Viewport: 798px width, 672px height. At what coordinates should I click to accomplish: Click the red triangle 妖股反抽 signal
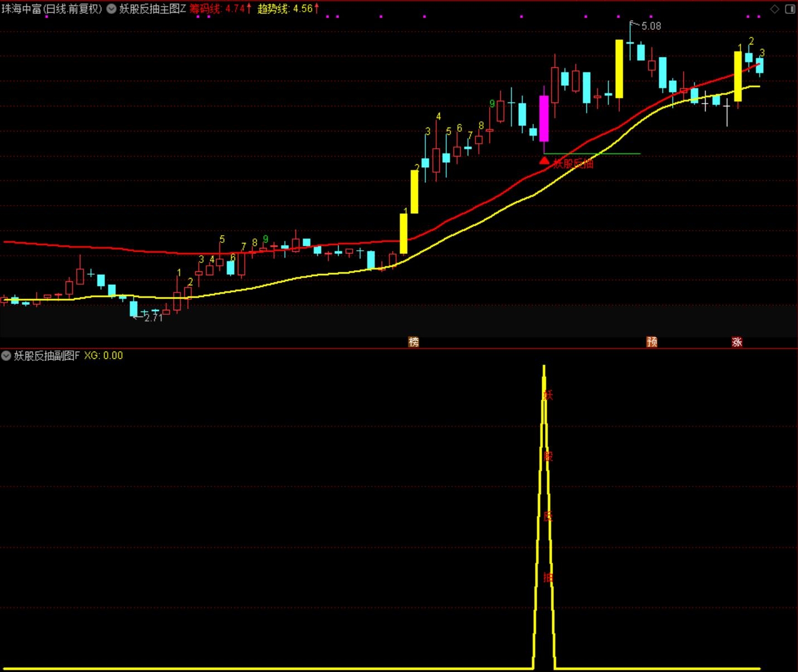[544, 161]
